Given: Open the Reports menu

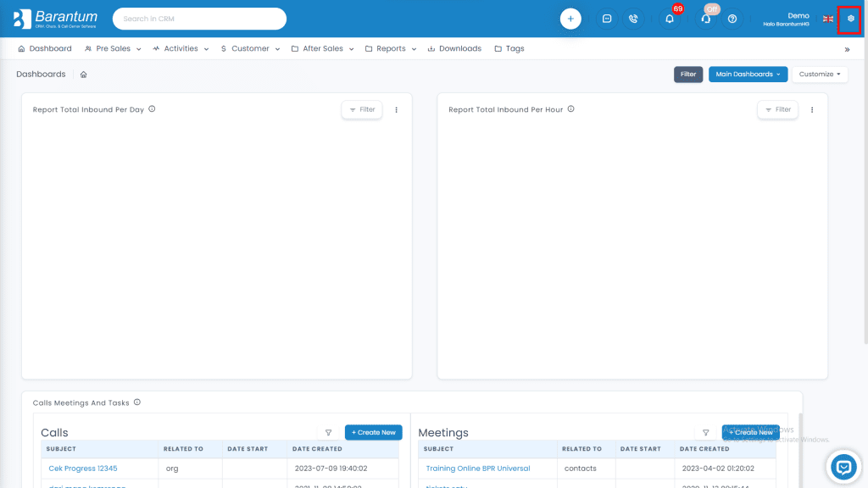Looking at the screenshot, I should coord(389,48).
